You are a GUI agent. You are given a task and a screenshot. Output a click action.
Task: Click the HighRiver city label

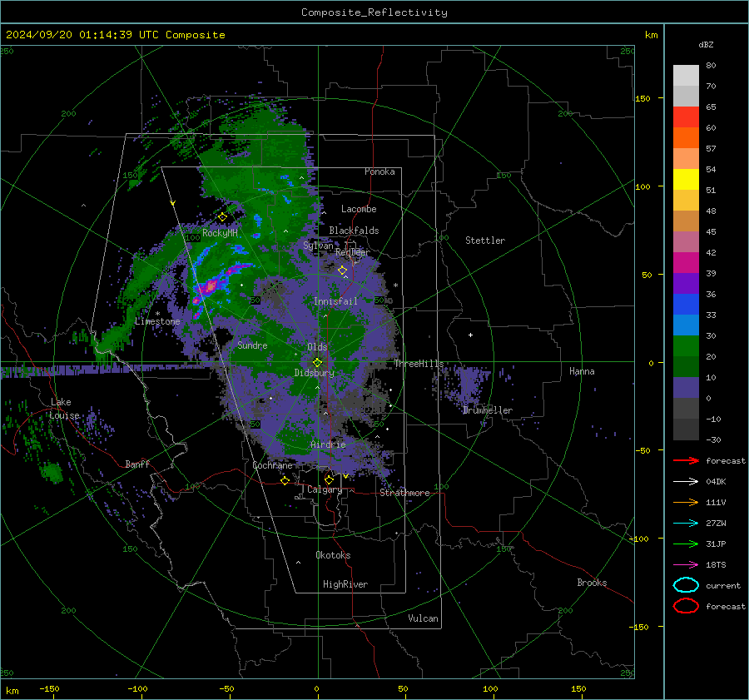[345, 584]
